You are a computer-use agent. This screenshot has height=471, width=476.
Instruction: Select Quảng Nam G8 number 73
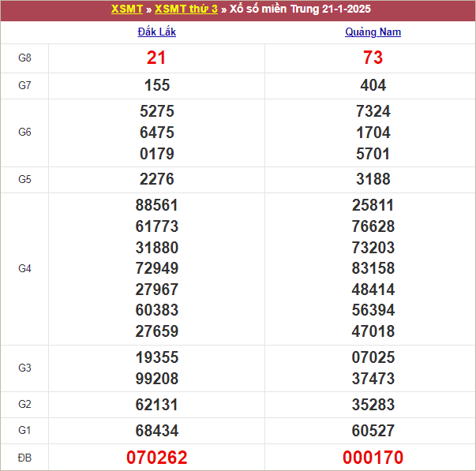(373, 58)
